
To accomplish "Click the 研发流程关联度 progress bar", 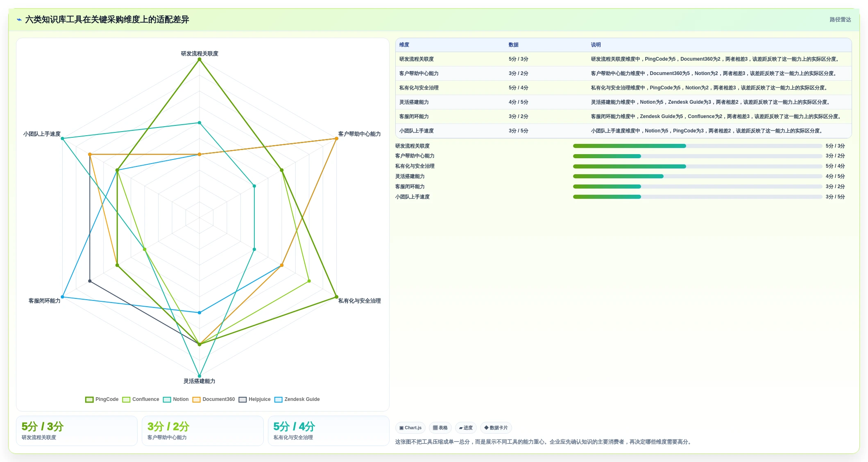I will (x=698, y=146).
